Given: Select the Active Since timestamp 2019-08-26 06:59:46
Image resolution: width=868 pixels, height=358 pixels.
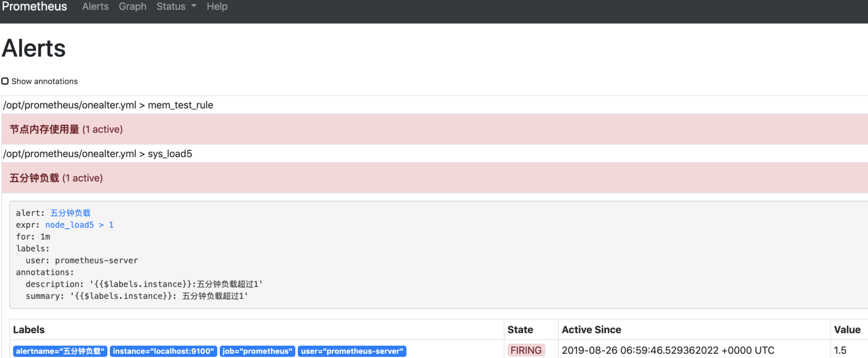Looking at the screenshot, I should [668, 350].
